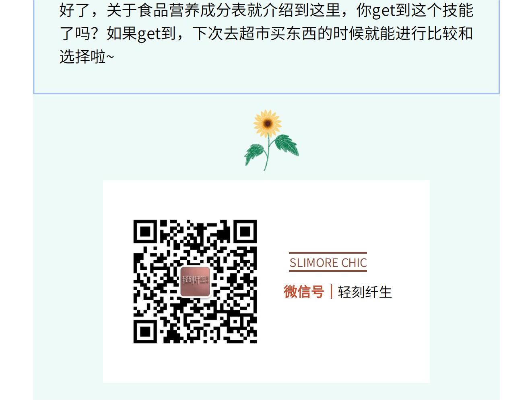532x400 pixels.
Task: Click the sunflower's right green leaf
Action: [287, 144]
